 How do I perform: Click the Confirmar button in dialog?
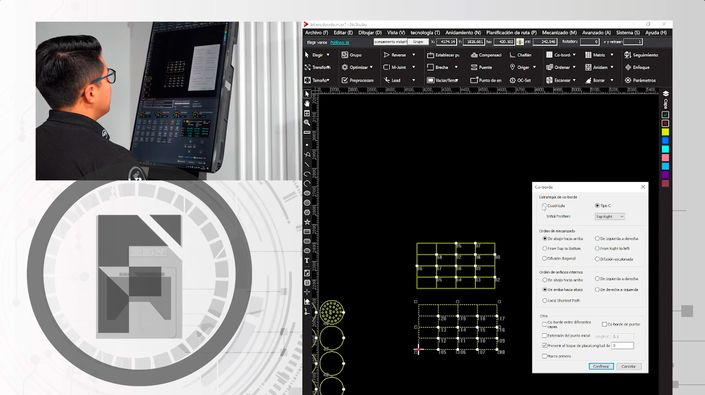601,366
